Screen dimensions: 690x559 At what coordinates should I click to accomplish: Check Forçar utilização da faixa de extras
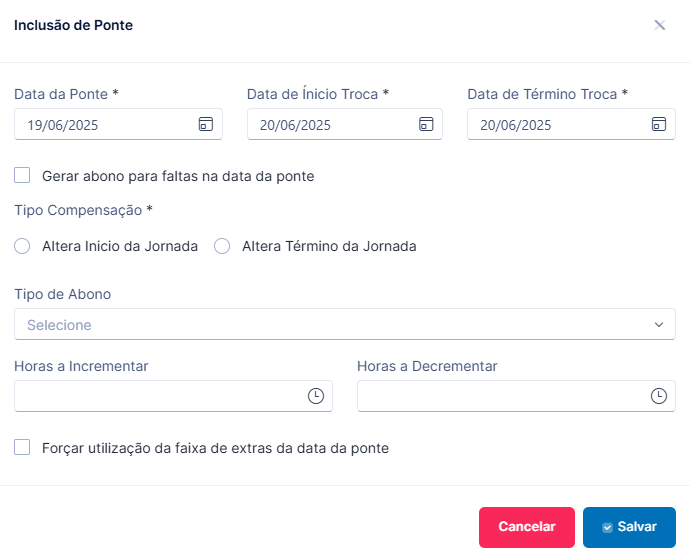(x=22, y=447)
